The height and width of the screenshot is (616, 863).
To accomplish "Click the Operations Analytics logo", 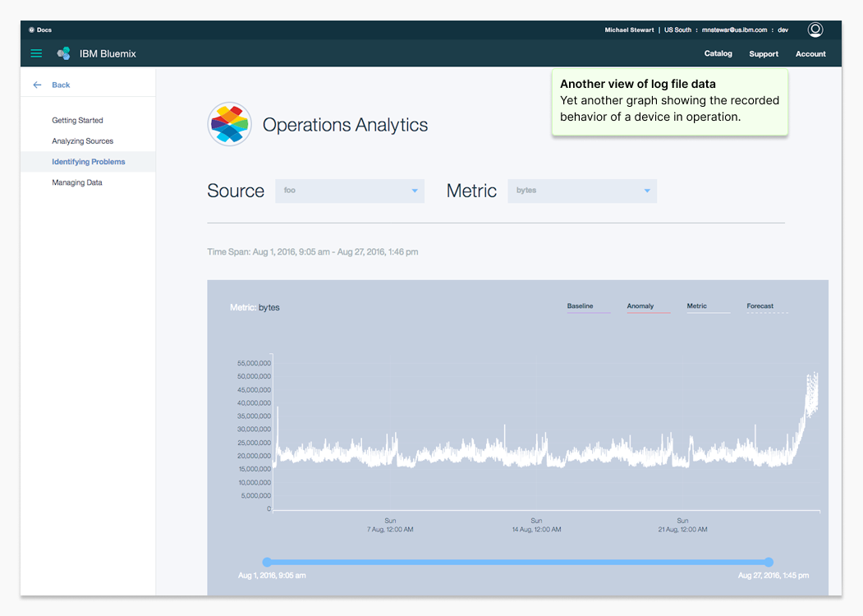I will click(229, 124).
